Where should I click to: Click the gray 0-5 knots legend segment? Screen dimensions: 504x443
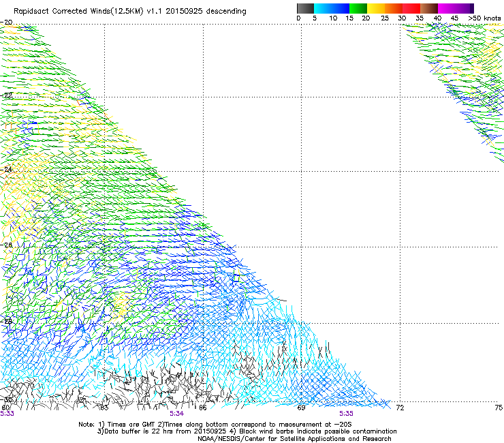[305, 8]
